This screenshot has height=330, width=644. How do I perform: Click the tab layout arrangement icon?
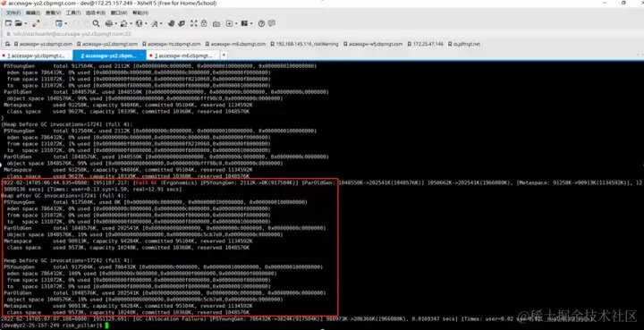[244, 23]
